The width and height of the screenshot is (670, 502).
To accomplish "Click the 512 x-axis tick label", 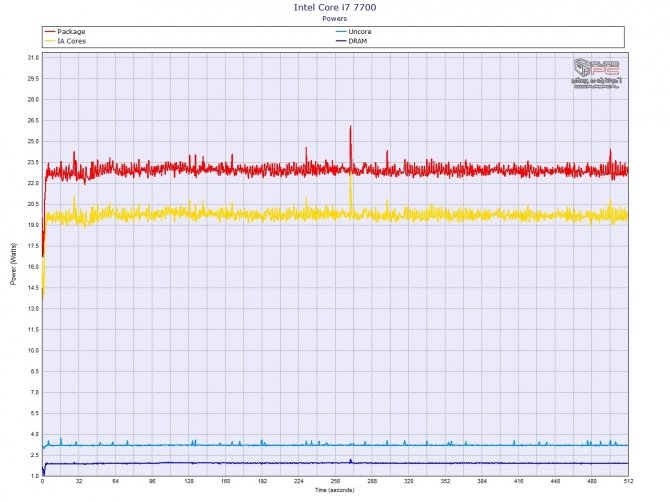I will pos(628,481).
